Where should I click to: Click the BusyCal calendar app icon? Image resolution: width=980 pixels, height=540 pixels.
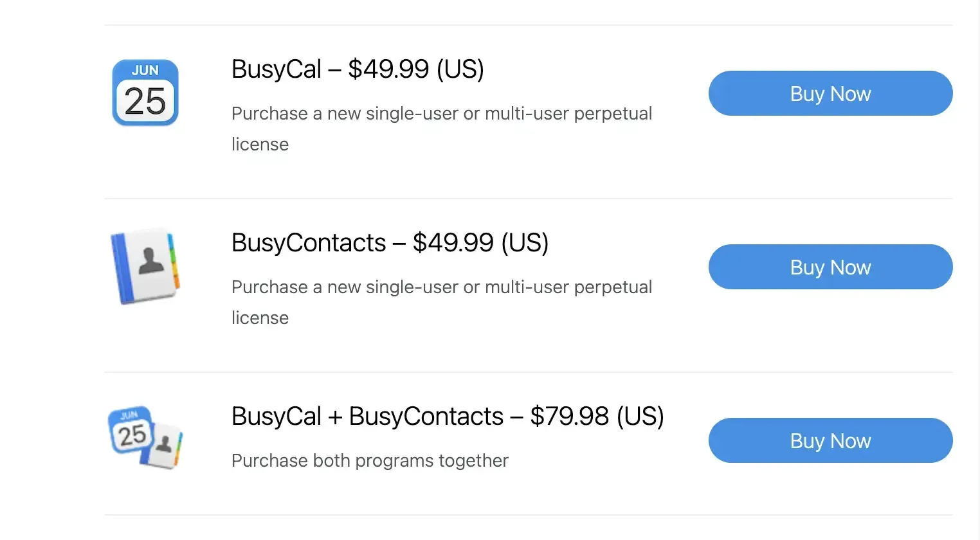[x=145, y=93]
